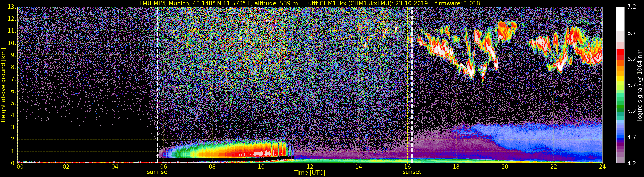This screenshot has width=644, height=177.
Task: Pick the yellow band in the colorbar
Action: pyautogui.click(x=620, y=79)
